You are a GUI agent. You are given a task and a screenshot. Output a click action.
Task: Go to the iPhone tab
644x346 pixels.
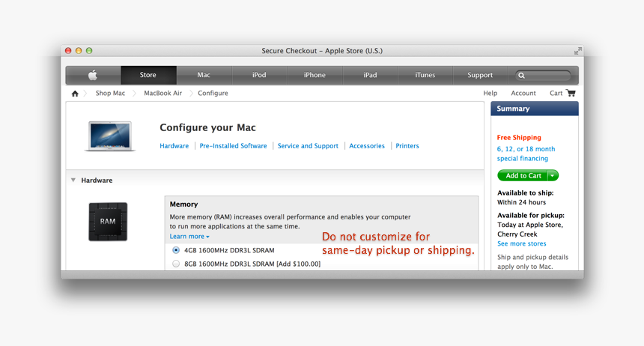click(315, 75)
